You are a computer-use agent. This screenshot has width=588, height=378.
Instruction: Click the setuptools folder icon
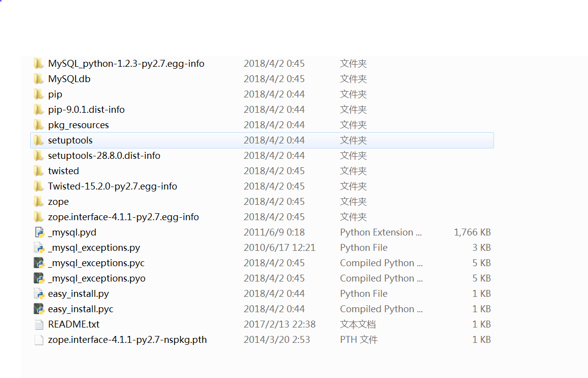[x=38, y=140]
